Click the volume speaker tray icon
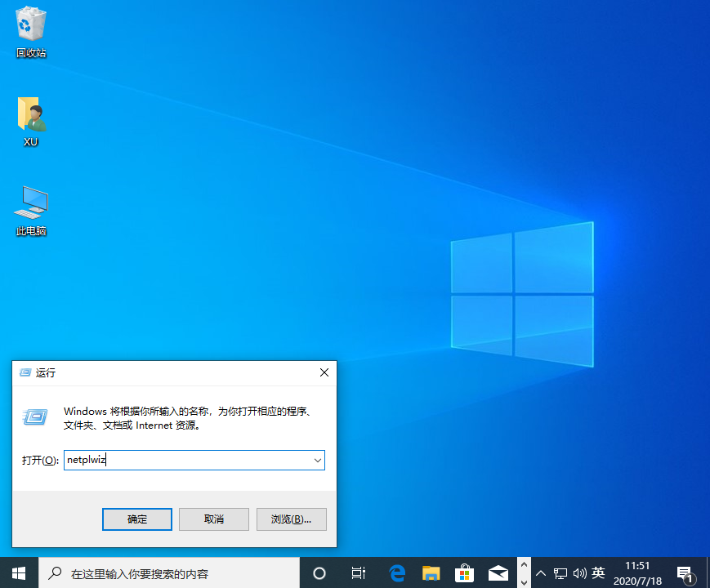 580,572
